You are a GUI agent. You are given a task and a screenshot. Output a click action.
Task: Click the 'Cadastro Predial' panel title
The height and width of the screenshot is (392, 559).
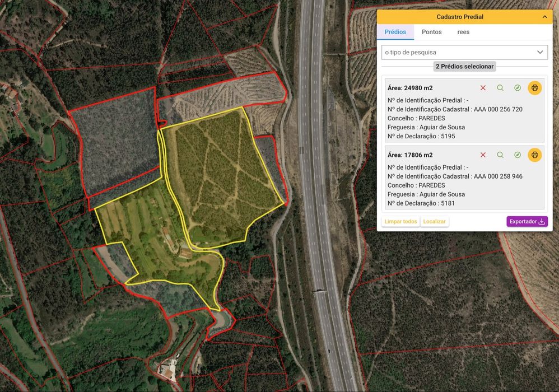460,17
